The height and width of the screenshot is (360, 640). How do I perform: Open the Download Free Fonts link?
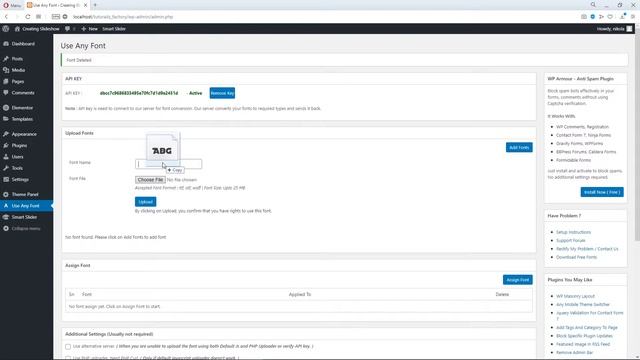click(576, 257)
